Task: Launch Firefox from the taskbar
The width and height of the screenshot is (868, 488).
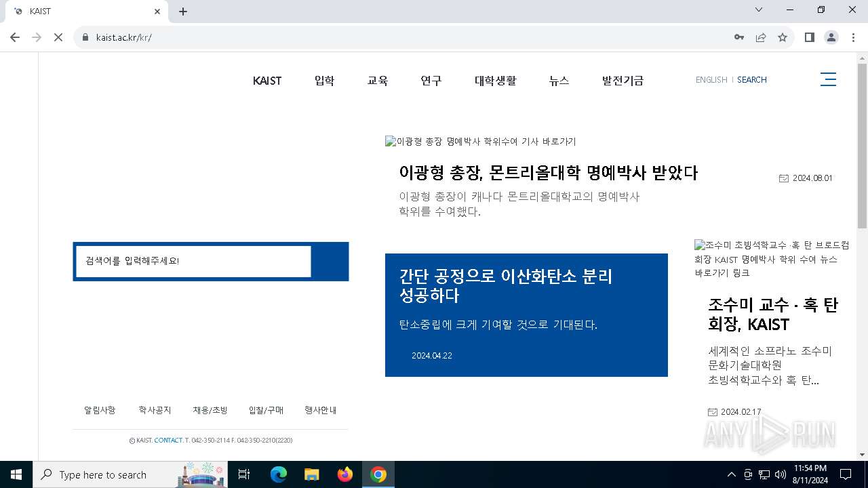Action: (345, 474)
